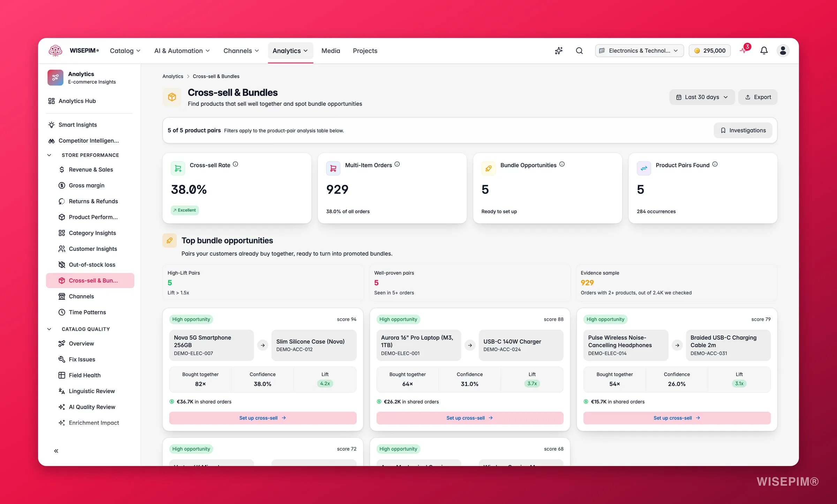The width and height of the screenshot is (837, 504).
Task: Show info for Product Pairs Found
Action: coord(715,164)
